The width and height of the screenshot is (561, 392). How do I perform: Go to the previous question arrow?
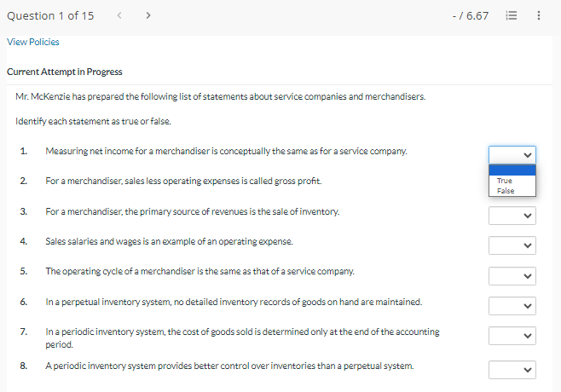119,15
